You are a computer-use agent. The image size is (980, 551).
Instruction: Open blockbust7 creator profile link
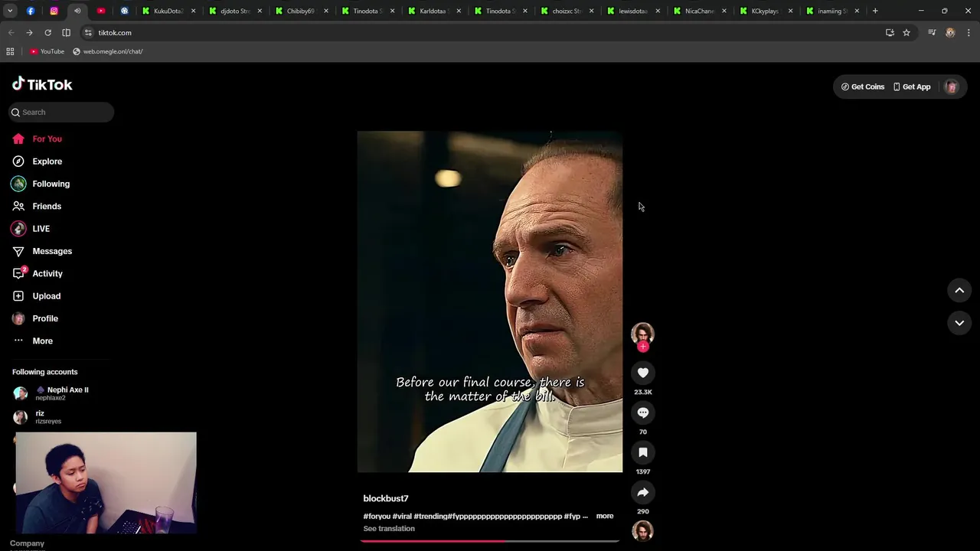click(x=386, y=498)
